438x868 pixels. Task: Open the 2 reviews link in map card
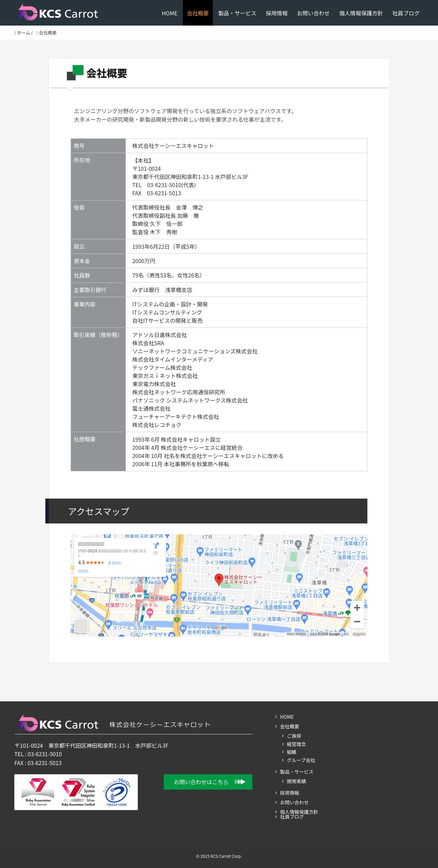tap(115, 563)
